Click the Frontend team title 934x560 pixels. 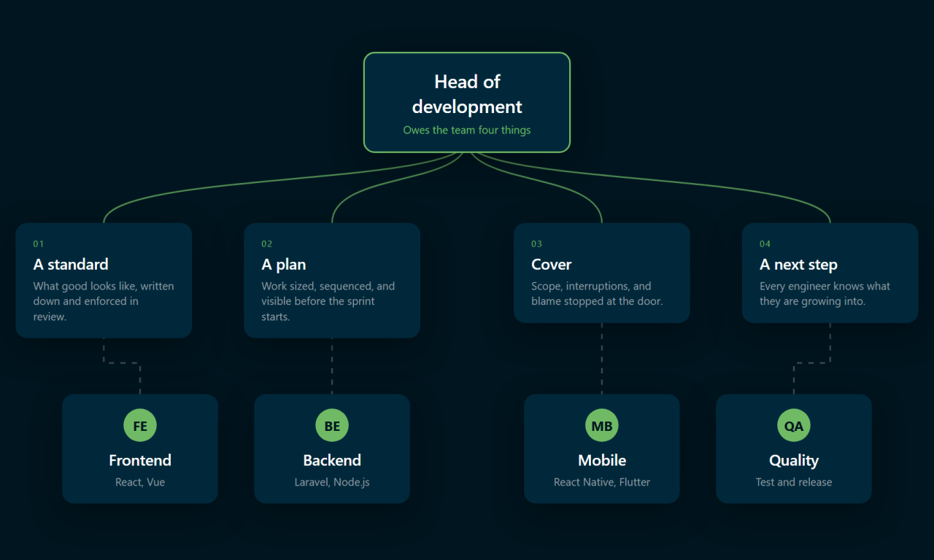[140, 460]
